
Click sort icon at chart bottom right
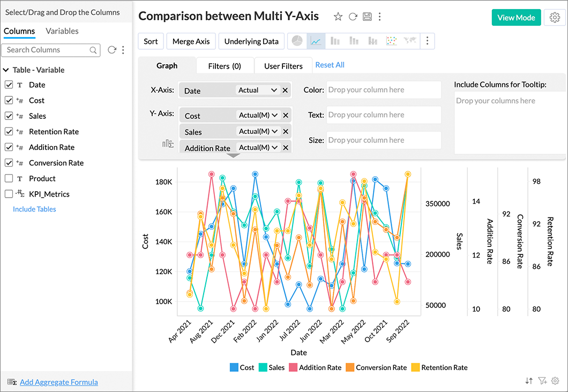529,381
